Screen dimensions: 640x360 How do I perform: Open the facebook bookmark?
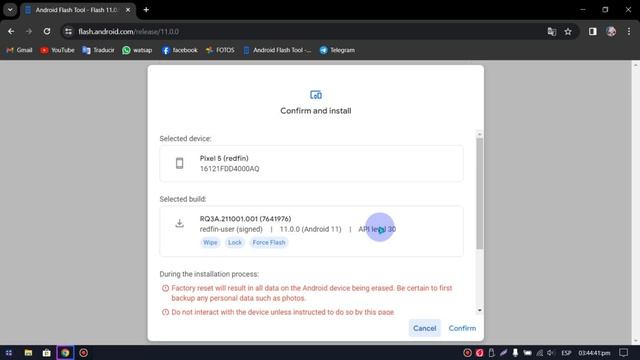pyautogui.click(x=180, y=50)
